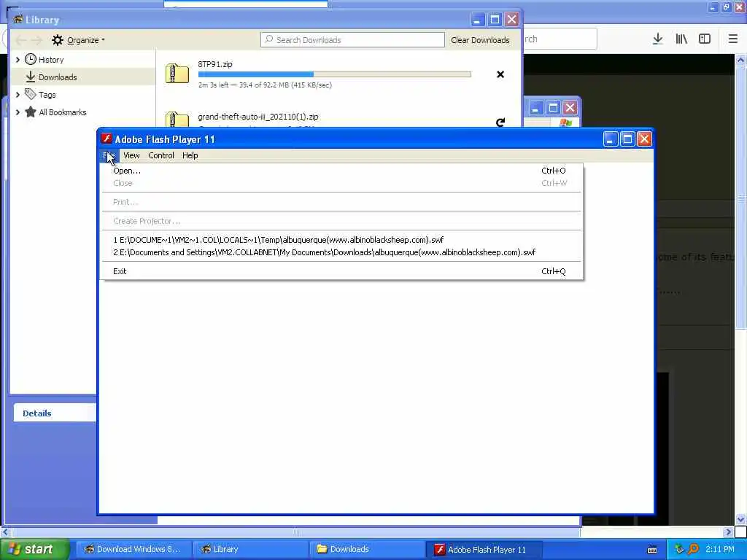Click the grand-theft-auto-iii zip file icon
Screen dimensions: 747x560
click(177, 119)
